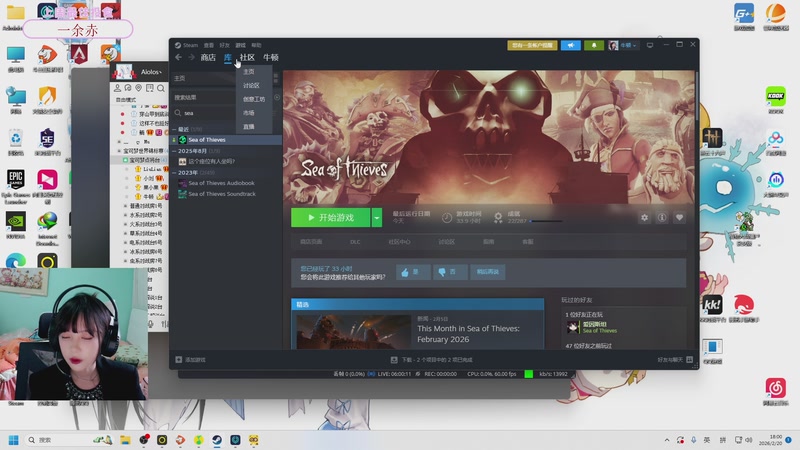Open the 搜索结果 collection dropdown
This screenshot has width=800, height=450.
pos(221,97)
